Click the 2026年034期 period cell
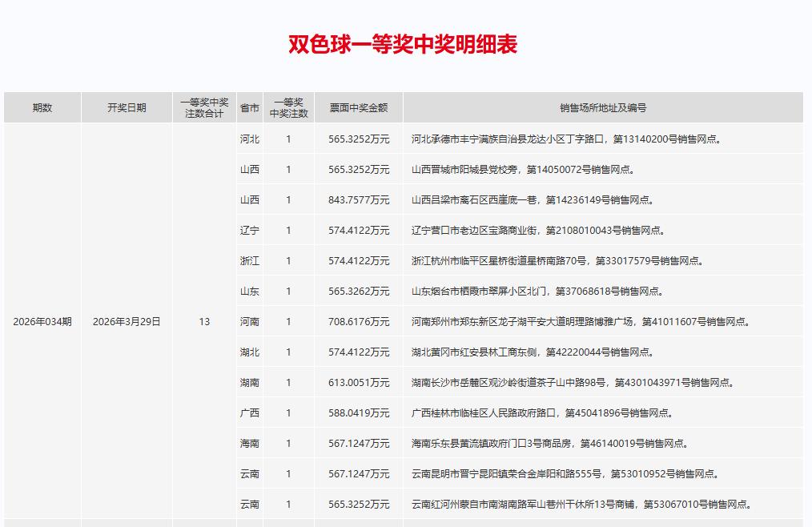The height and width of the screenshot is (527, 812). [42, 322]
